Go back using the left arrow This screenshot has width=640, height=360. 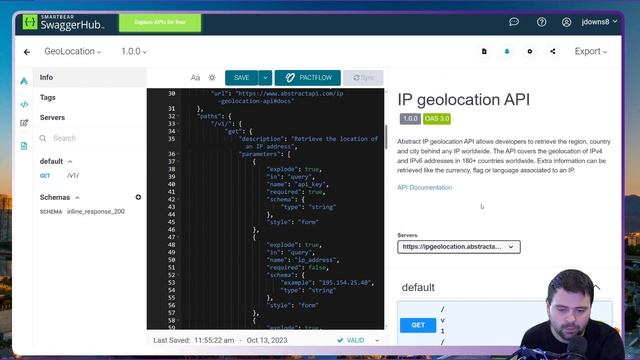pyautogui.click(x=27, y=52)
